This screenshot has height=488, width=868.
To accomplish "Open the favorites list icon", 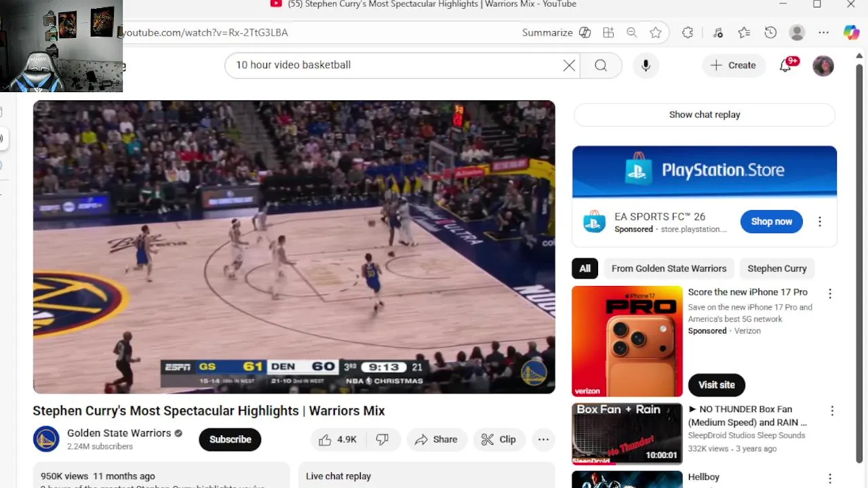I will (744, 33).
